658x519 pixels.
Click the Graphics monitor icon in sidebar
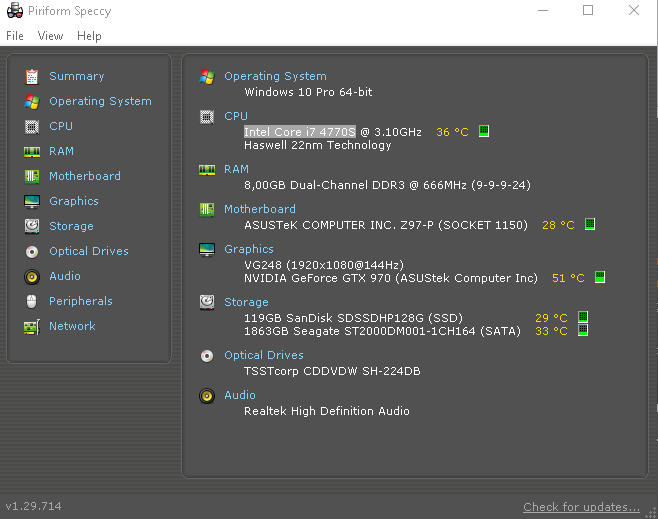32,201
